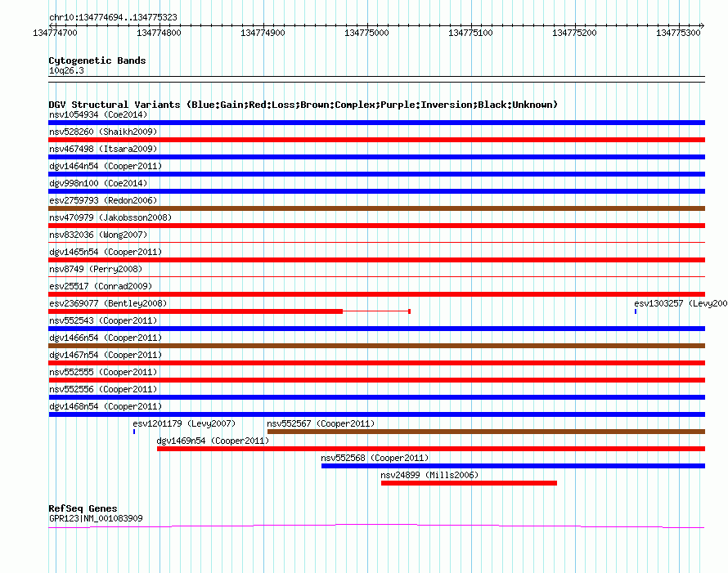728x573 pixels.
Task: Select dgv1465n54 (Cooper2011) label
Action: pyautogui.click(x=106, y=252)
